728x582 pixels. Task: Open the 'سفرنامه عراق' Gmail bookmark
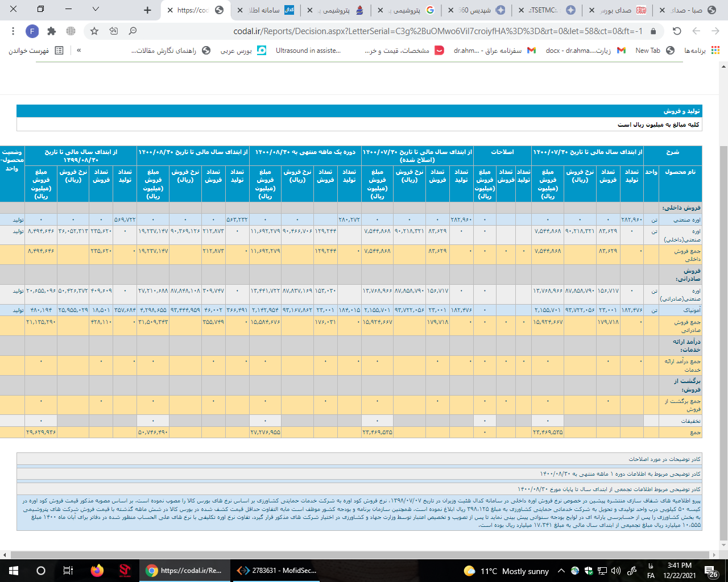click(494, 51)
